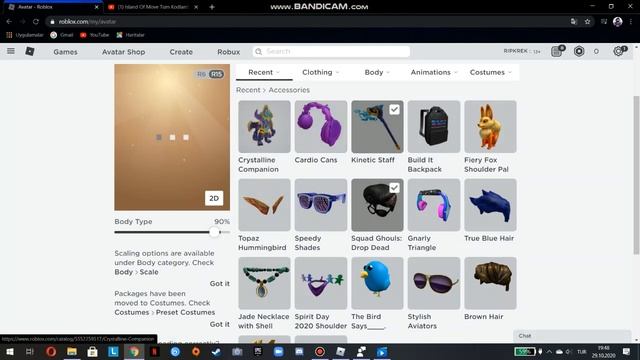Open the Haritalar bookmark
The height and width of the screenshot is (360, 640).
coord(130,35)
